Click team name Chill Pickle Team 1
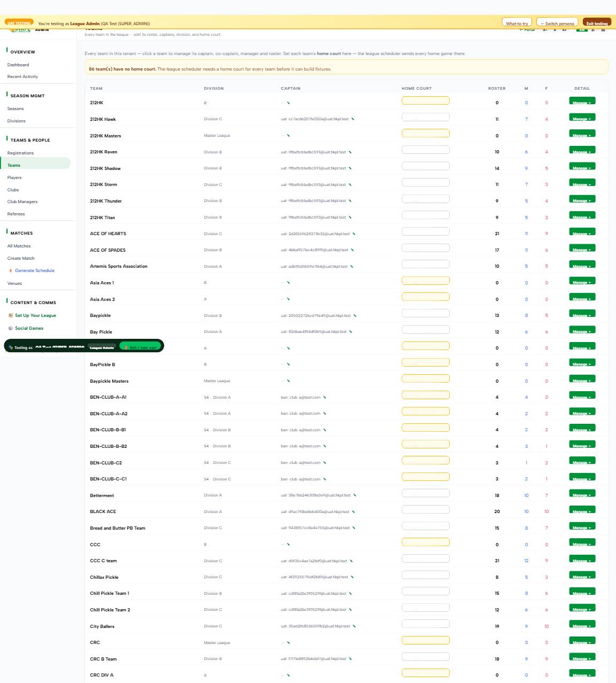616x683 pixels. [110, 593]
